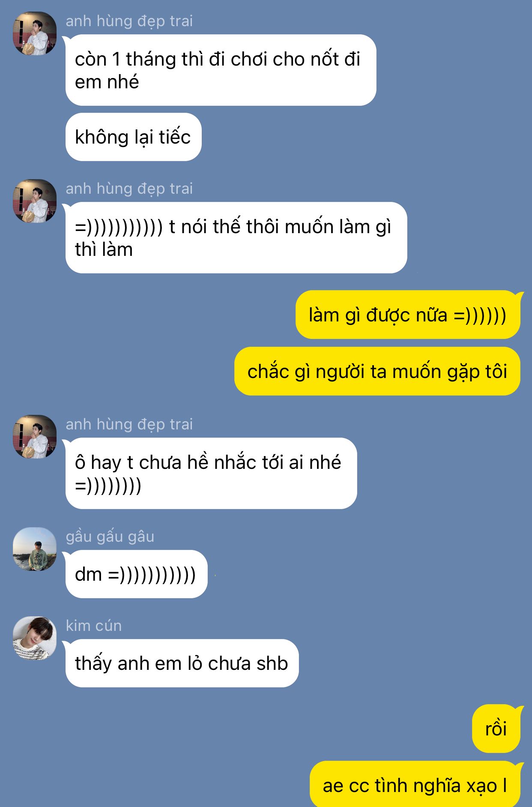Select message 'ô hay t chưa hề nhắc'
532x807 pixels.
click(211, 474)
